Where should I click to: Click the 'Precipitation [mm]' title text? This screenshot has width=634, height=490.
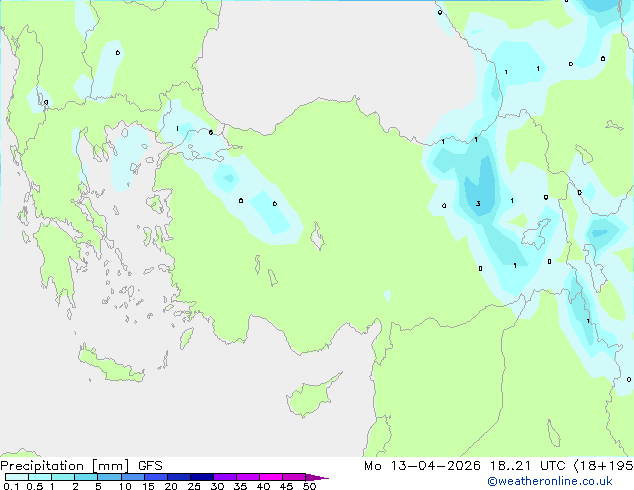coord(65,466)
